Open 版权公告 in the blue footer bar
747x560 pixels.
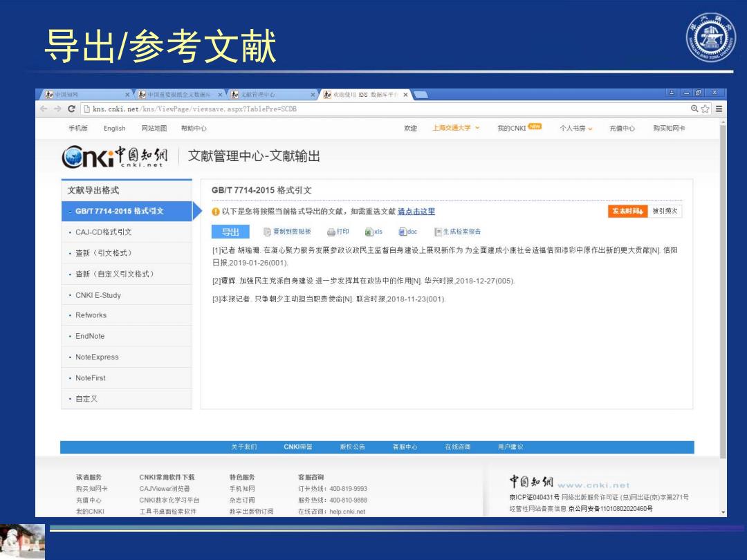(353, 447)
